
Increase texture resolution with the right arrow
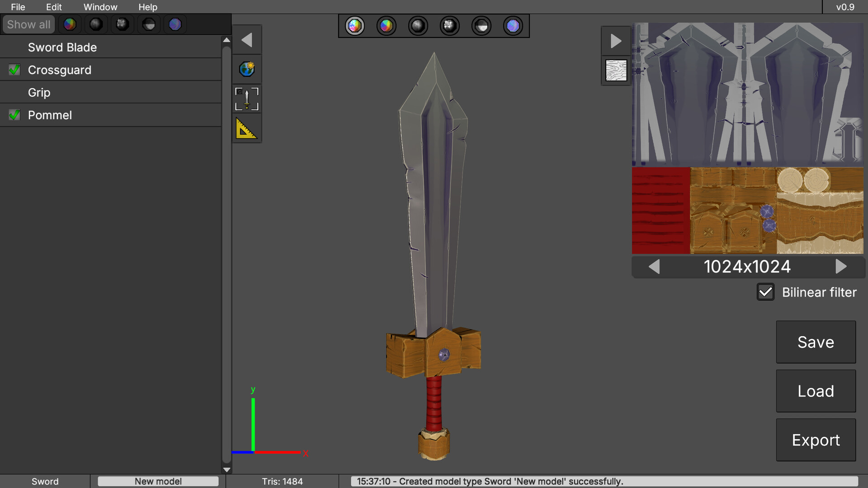pos(841,267)
